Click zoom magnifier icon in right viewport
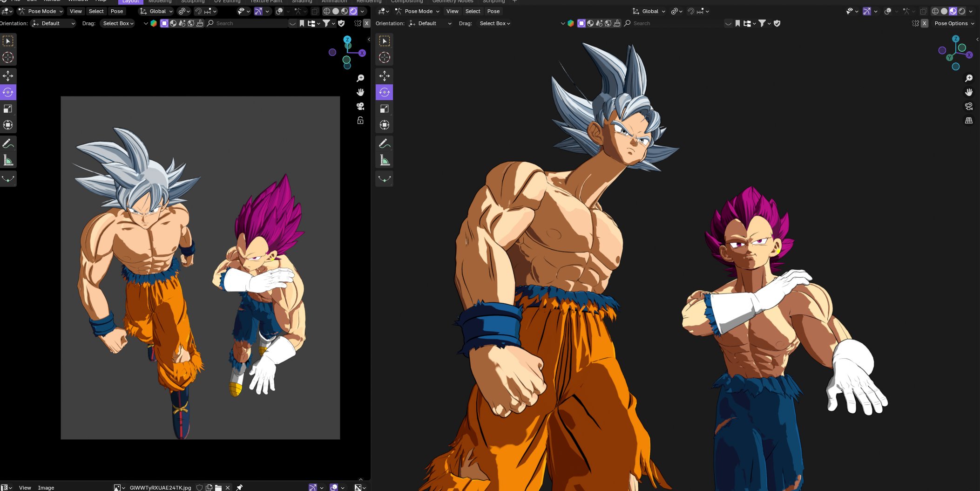The width and height of the screenshot is (980, 491). click(x=969, y=78)
